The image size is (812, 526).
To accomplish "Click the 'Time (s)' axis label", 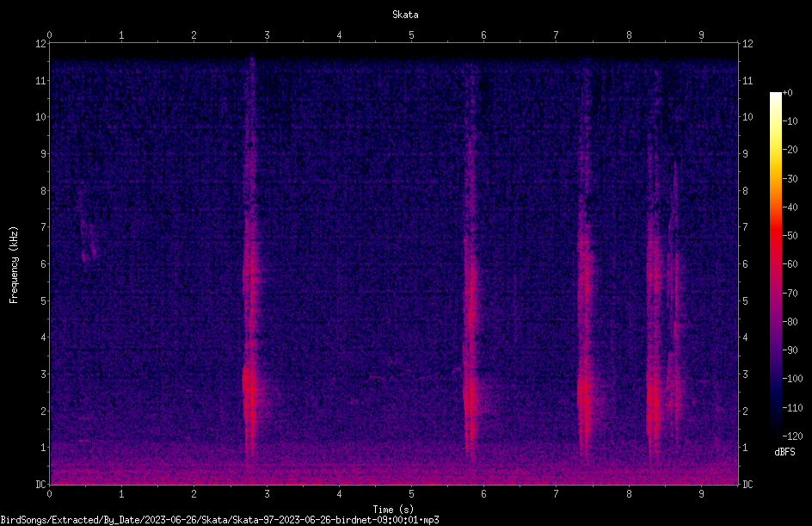I will tap(393, 510).
